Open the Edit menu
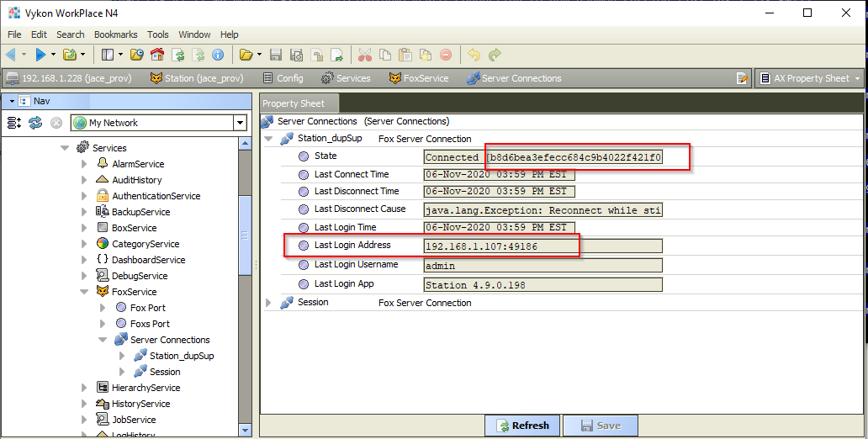This screenshot has height=439, width=868. click(x=39, y=34)
